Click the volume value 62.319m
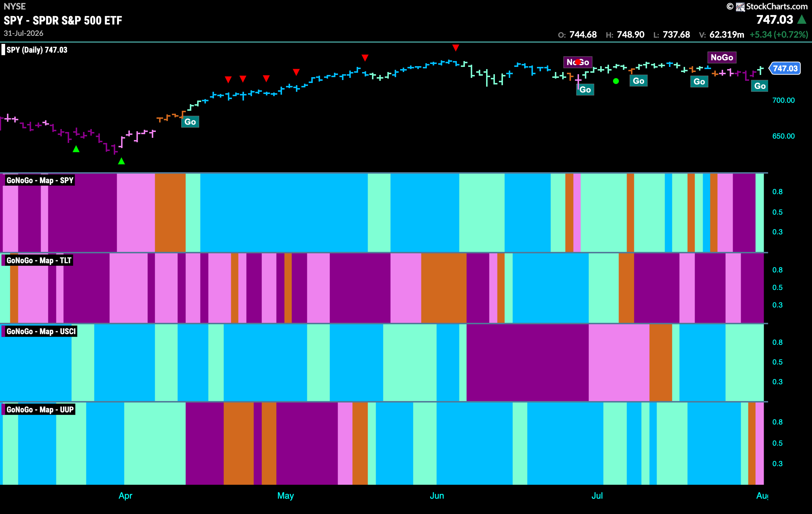 (x=727, y=35)
